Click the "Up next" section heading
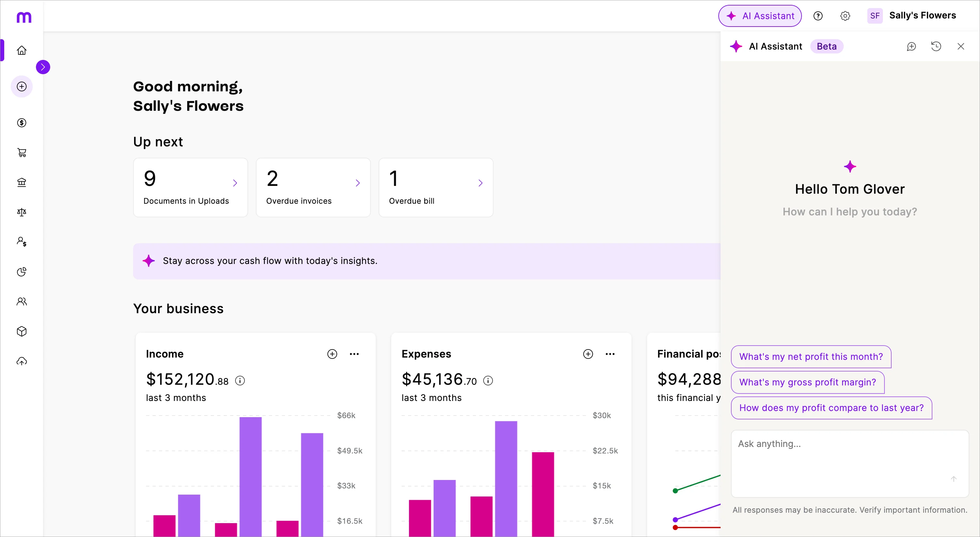The height and width of the screenshot is (537, 980). (x=158, y=142)
